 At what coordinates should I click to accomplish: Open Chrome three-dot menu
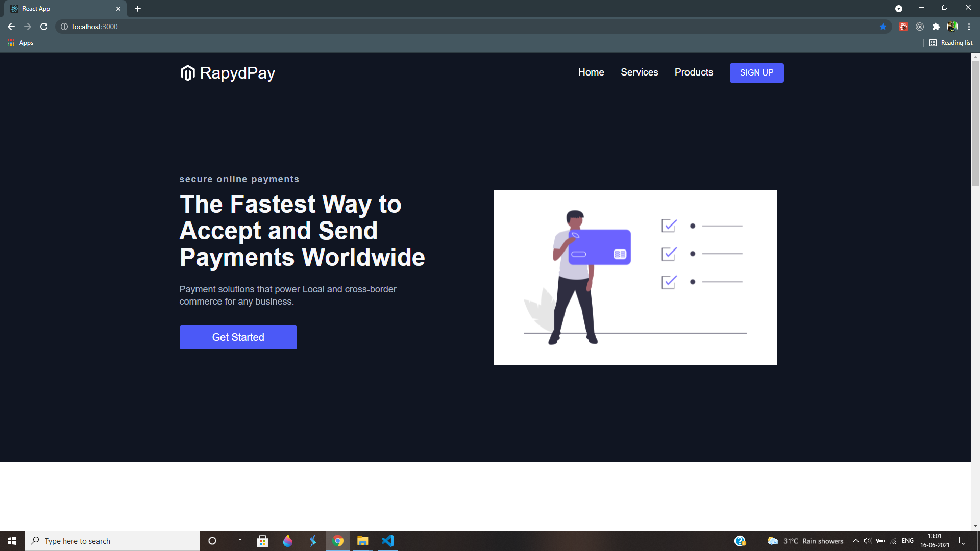tap(969, 27)
